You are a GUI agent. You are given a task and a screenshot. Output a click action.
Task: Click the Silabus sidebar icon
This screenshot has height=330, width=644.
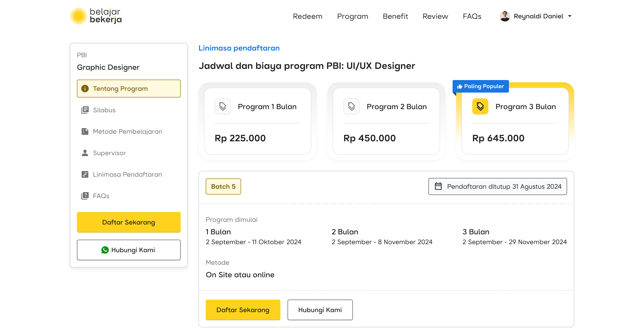tap(85, 110)
